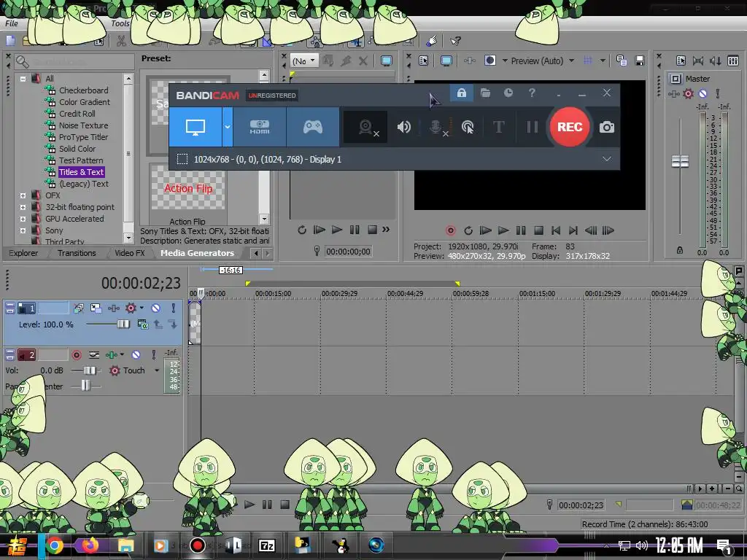Image resolution: width=747 pixels, height=560 pixels.
Task: Adjust video track 1 Level slider
Action: tap(123, 324)
